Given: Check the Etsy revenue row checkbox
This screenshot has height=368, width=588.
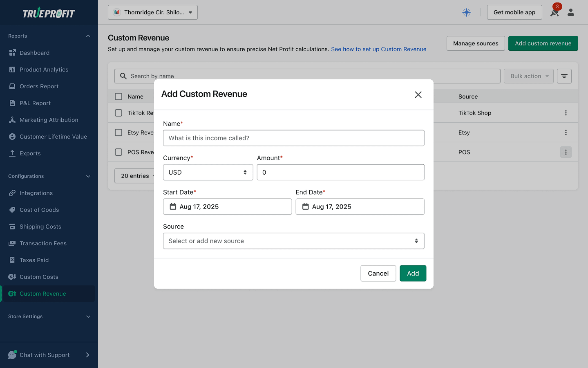Looking at the screenshot, I should 118,132.
